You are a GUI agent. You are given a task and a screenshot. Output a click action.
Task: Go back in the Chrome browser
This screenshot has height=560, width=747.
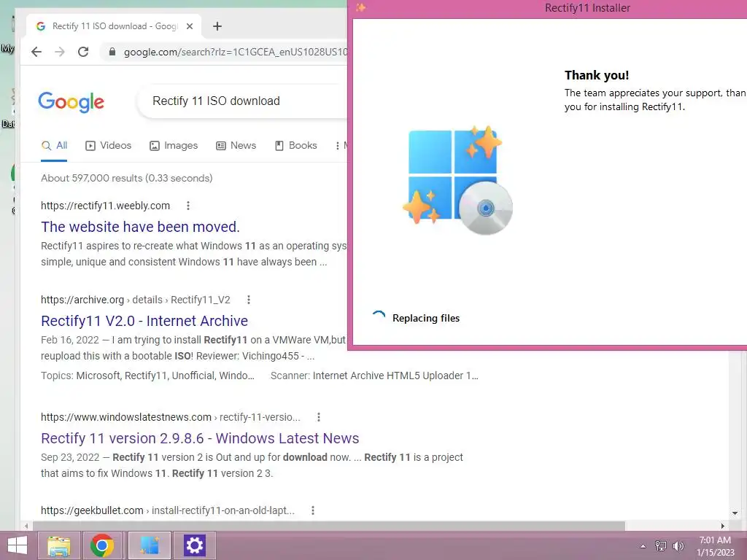click(36, 52)
